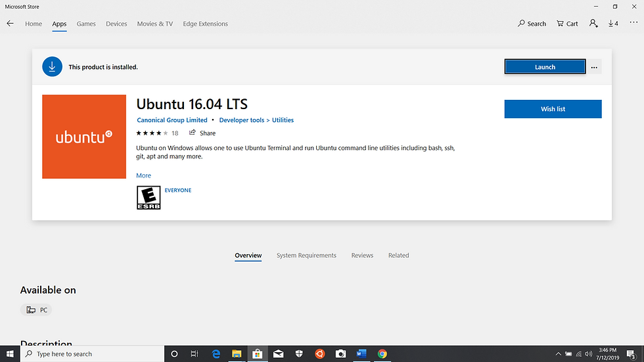The width and height of the screenshot is (644, 362).
Task: Click the ESRB Everyone rating badge
Action: point(149,198)
